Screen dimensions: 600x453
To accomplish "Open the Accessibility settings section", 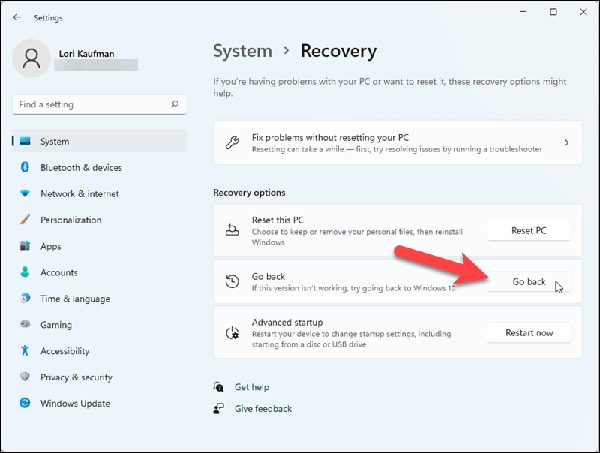I will point(66,351).
